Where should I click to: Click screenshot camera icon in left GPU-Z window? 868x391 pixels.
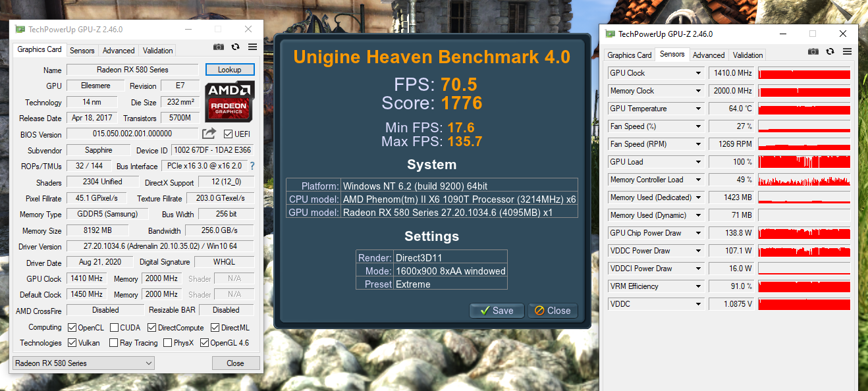219,47
